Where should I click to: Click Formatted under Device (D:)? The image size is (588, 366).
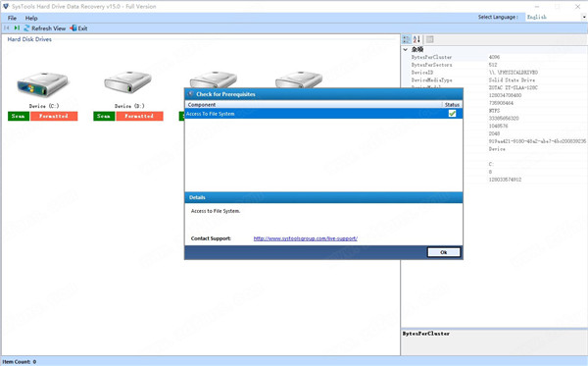coord(139,116)
